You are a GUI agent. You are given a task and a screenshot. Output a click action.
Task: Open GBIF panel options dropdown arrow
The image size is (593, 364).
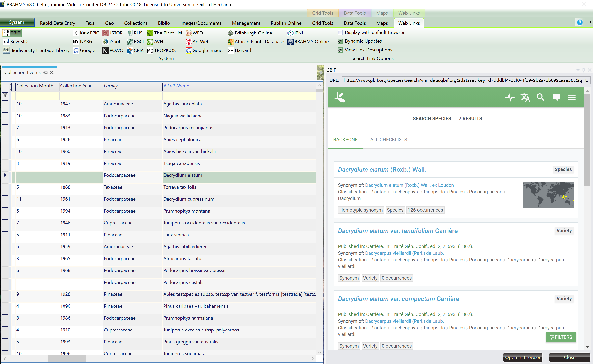tap(578, 70)
